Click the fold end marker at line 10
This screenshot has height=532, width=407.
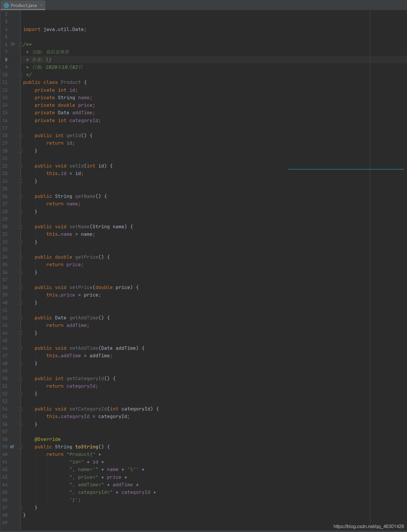[x=21, y=75]
